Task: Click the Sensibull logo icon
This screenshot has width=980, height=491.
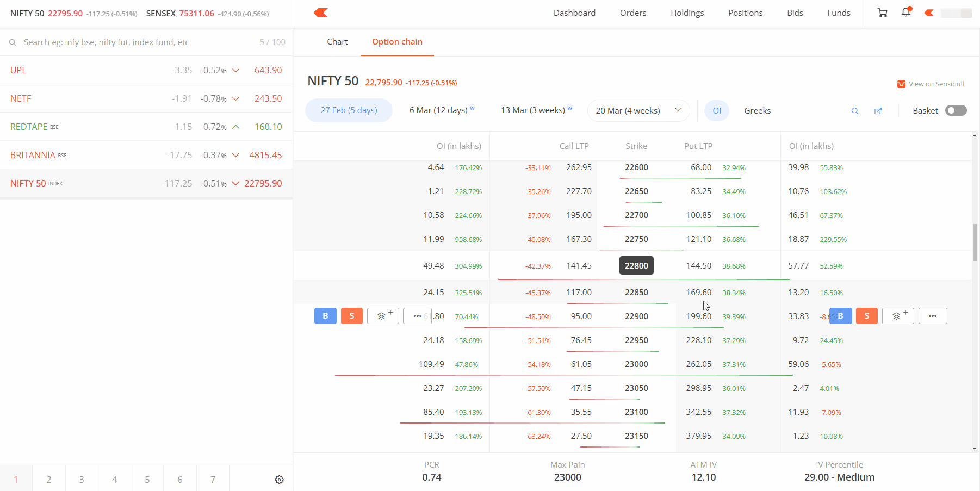Action: click(901, 84)
